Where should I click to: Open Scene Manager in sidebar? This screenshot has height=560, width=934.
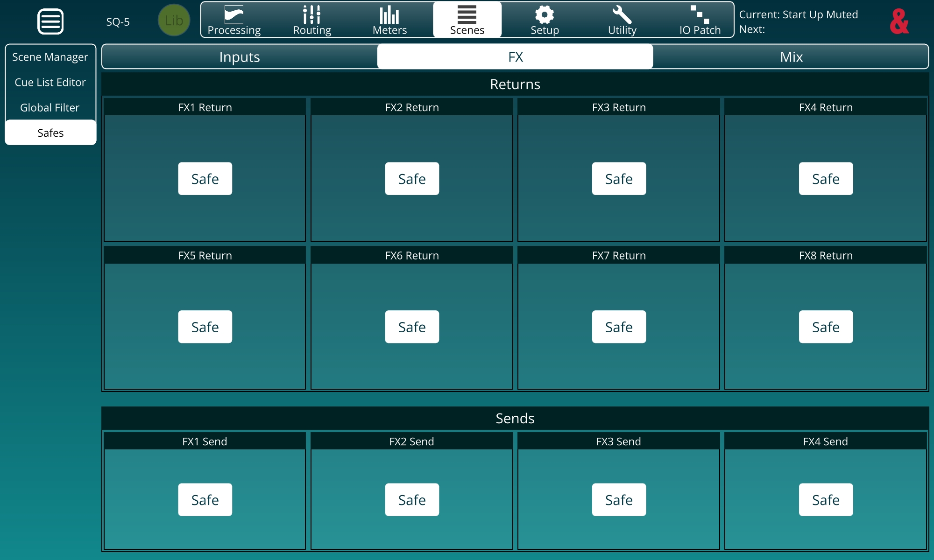50,57
